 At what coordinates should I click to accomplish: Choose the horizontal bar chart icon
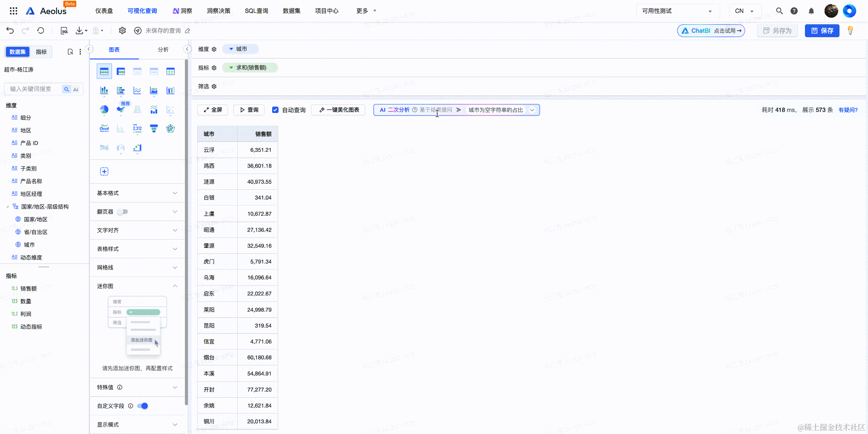pyautogui.click(x=121, y=90)
